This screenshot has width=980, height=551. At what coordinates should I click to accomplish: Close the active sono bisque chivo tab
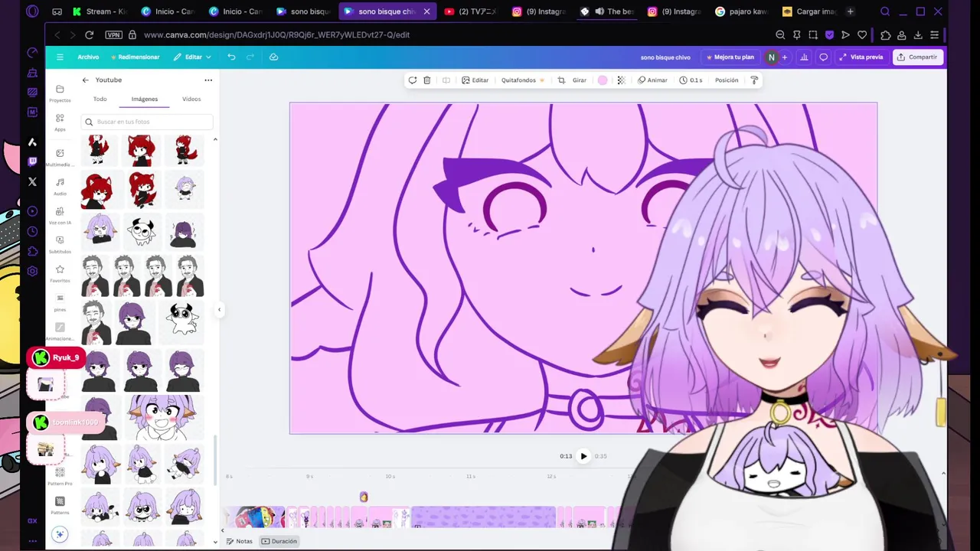426,11
